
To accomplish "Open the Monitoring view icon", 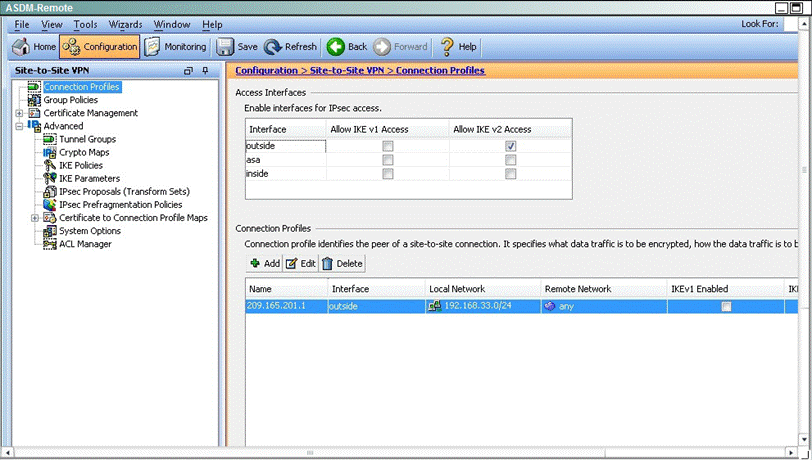I will click(x=152, y=47).
